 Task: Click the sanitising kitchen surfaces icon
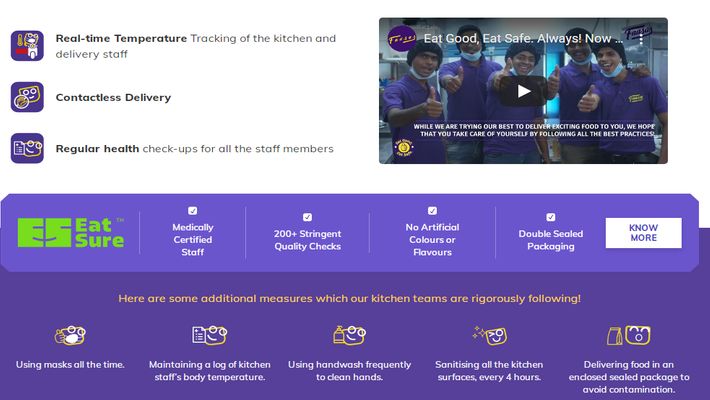coord(489,335)
